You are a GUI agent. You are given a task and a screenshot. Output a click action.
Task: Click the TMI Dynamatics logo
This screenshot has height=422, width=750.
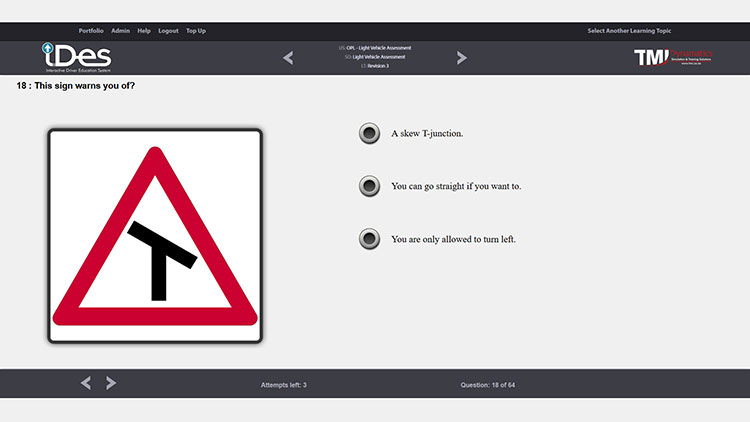tap(675, 58)
